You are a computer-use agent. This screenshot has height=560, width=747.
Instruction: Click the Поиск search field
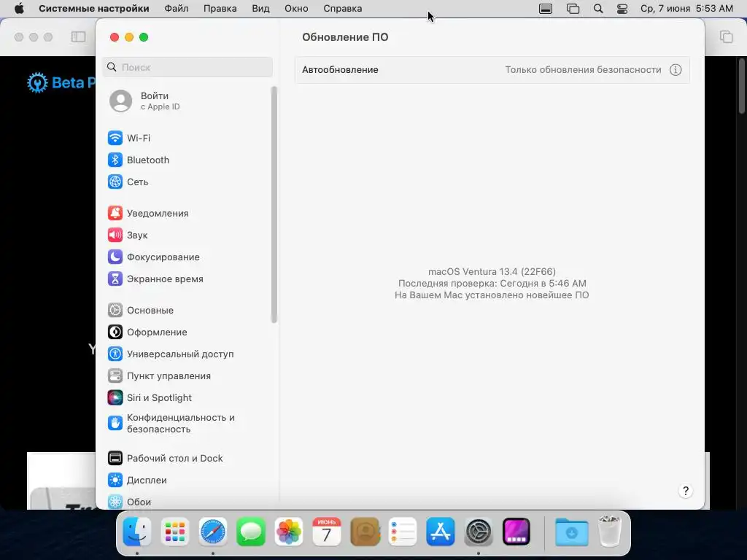[x=187, y=67]
